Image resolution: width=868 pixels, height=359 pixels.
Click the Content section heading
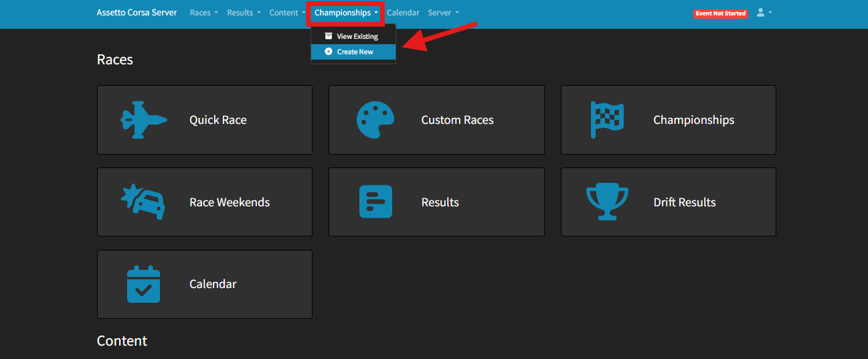click(122, 341)
